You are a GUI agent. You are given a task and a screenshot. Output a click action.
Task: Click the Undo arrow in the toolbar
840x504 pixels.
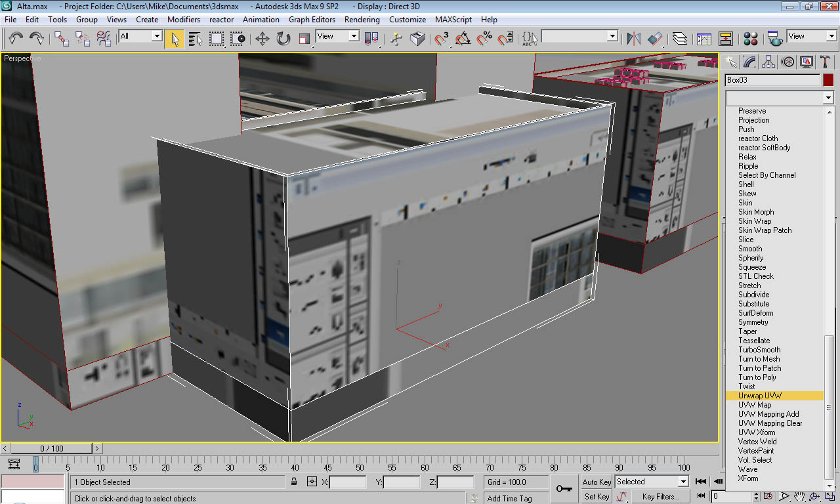tap(16, 39)
